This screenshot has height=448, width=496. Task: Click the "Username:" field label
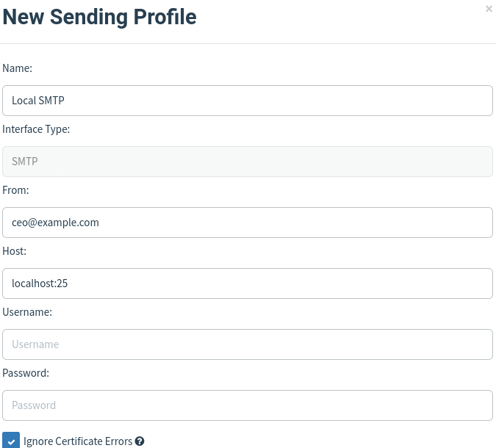[x=27, y=312]
